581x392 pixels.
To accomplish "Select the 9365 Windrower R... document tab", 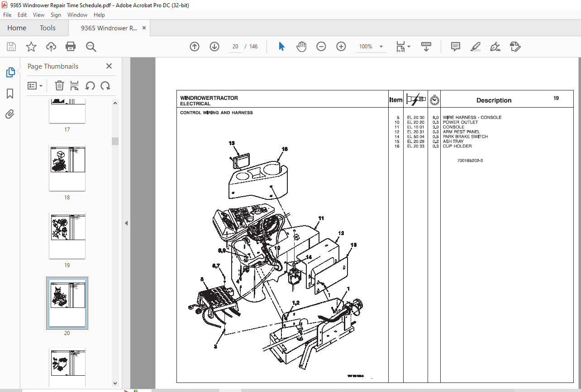I will [109, 28].
